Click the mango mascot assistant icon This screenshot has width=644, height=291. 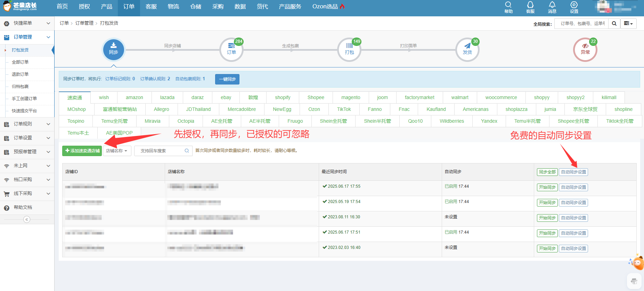[637, 262]
